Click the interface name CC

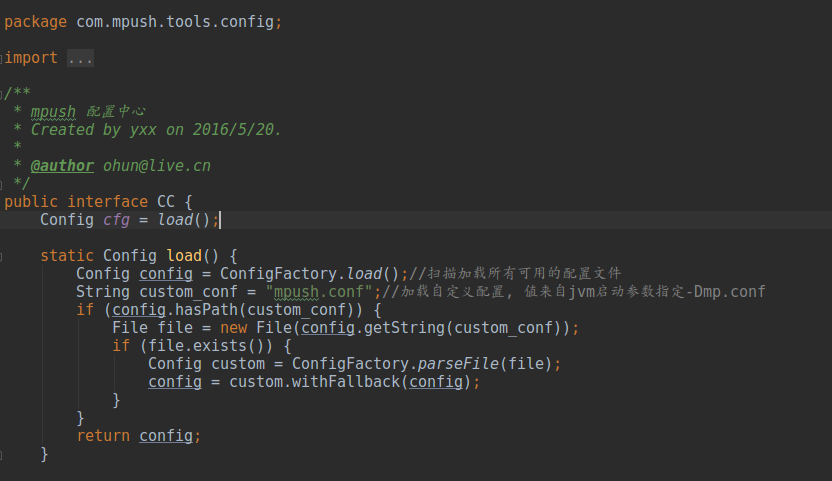(166, 201)
